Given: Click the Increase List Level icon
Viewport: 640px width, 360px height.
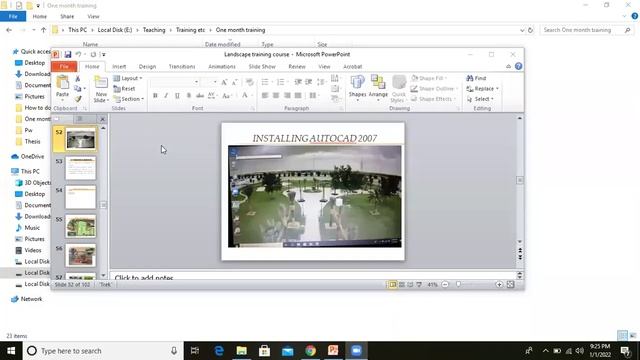Looking at the screenshot, I should [309, 82].
